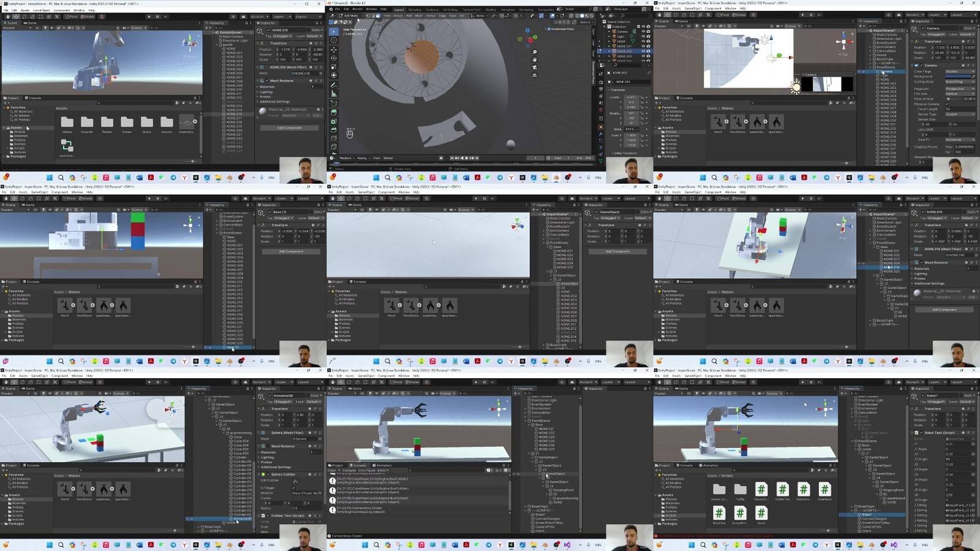980x551 pixels.
Task: Open taskbar search below the Blender window
Action: [x=388, y=178]
